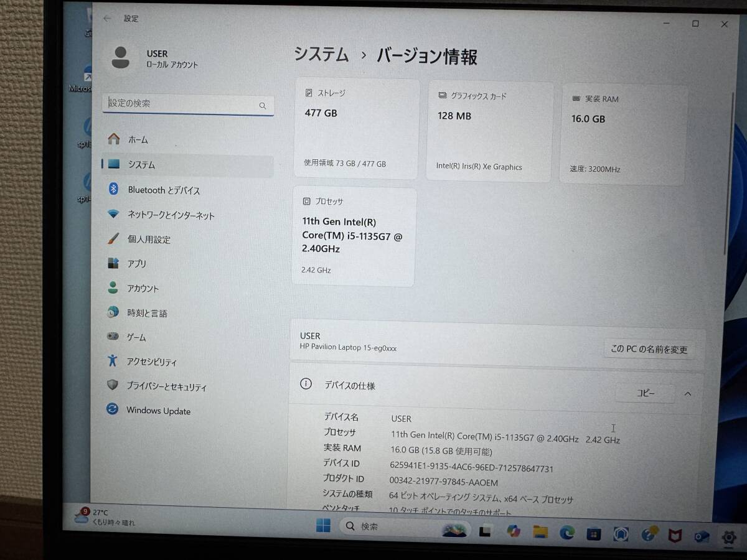Select the デバイス ID value text
This screenshot has height=560, width=747.
pos(472,468)
